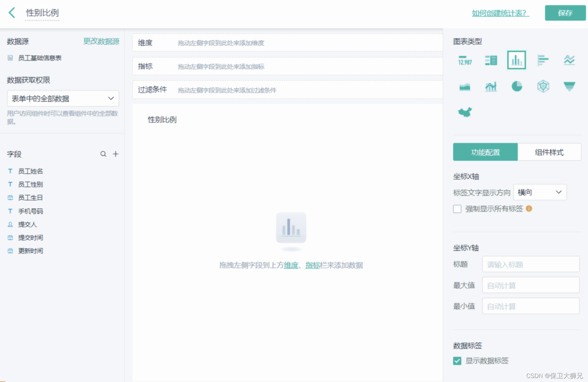Click the 维度 drop zone

tap(287, 43)
